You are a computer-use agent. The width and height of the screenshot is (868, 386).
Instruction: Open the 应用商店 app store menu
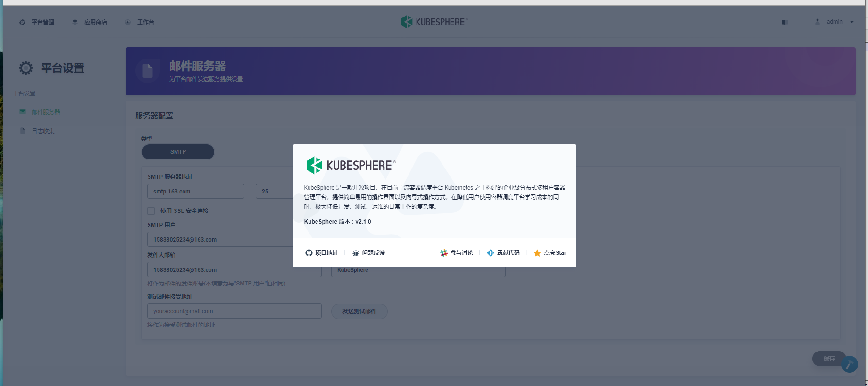click(x=90, y=22)
